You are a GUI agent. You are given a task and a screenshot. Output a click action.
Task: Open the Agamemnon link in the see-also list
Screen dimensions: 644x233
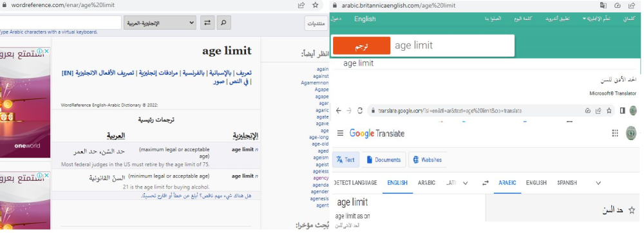tap(315, 82)
